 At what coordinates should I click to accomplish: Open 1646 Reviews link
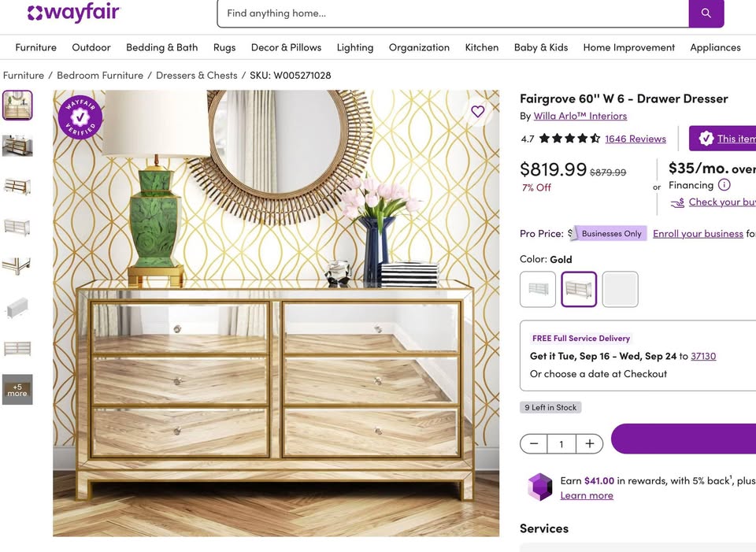click(636, 139)
